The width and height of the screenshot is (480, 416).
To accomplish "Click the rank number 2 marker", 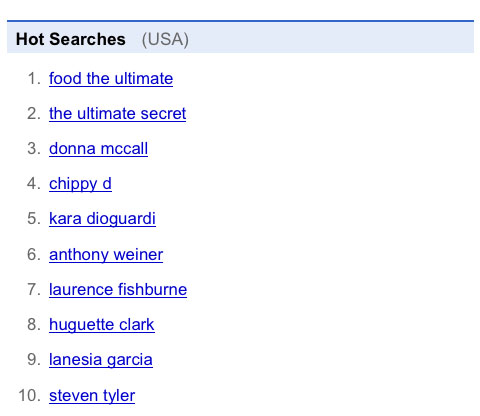I will point(34,114).
